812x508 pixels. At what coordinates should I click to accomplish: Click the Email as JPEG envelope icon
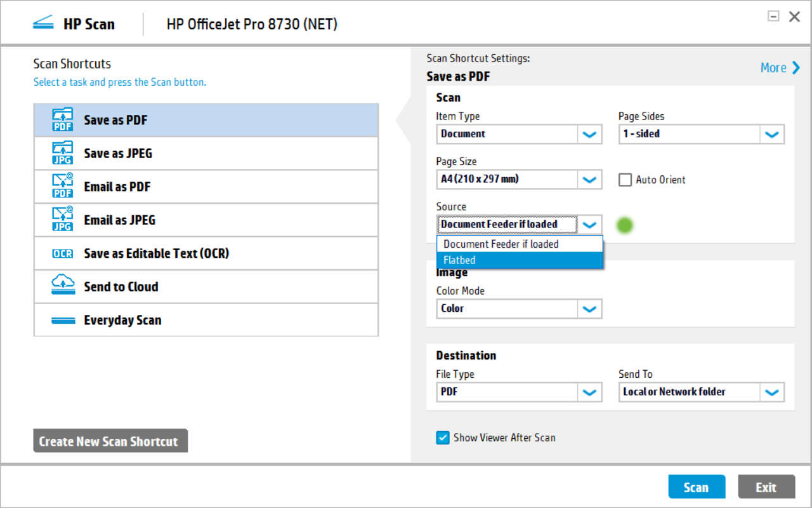62,220
